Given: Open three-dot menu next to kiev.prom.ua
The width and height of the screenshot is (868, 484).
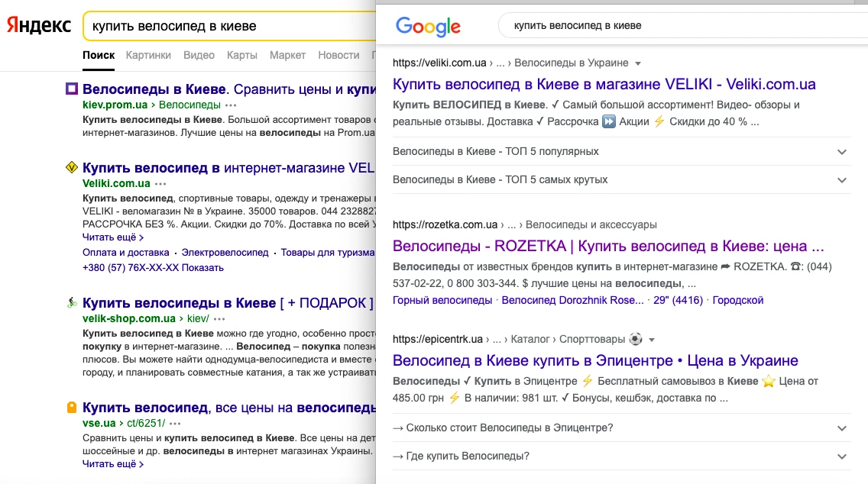Looking at the screenshot, I should coord(231,105).
